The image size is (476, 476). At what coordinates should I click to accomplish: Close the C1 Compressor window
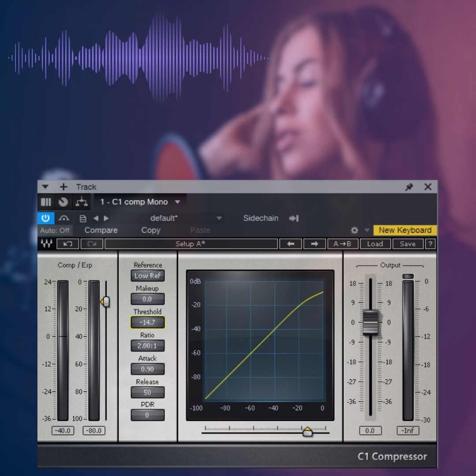(x=428, y=187)
